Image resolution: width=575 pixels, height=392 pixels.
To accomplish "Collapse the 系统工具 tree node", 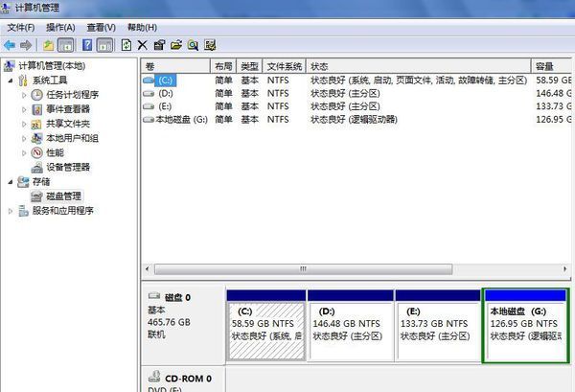I will pyautogui.click(x=11, y=81).
